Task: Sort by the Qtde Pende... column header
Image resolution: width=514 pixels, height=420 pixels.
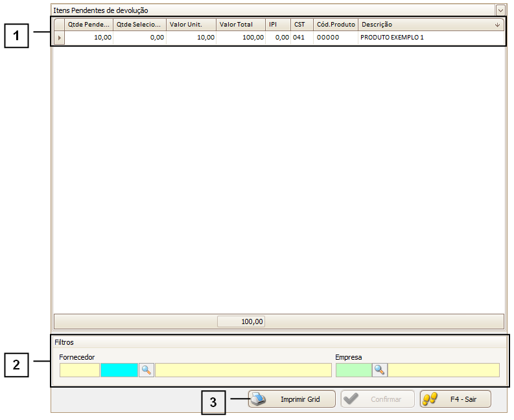Action: [x=89, y=25]
